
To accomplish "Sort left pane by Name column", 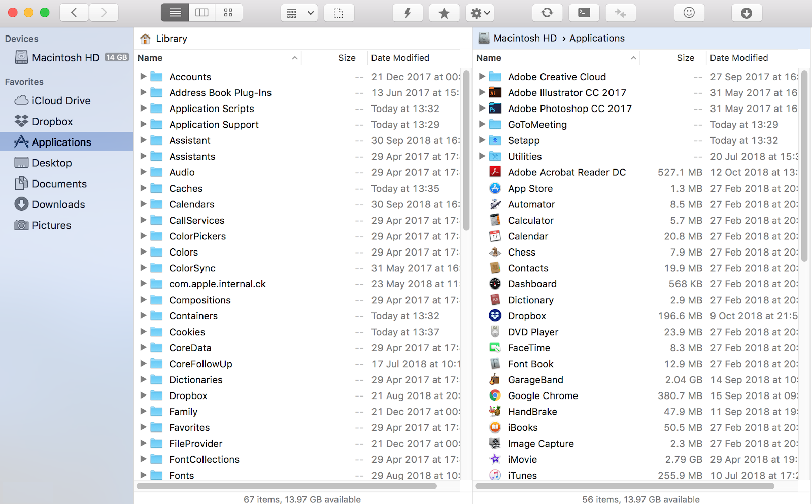I will pyautogui.click(x=218, y=58).
